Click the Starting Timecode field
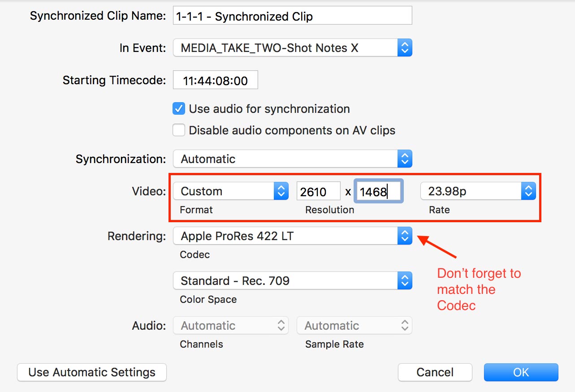575x392 pixels. (x=215, y=81)
